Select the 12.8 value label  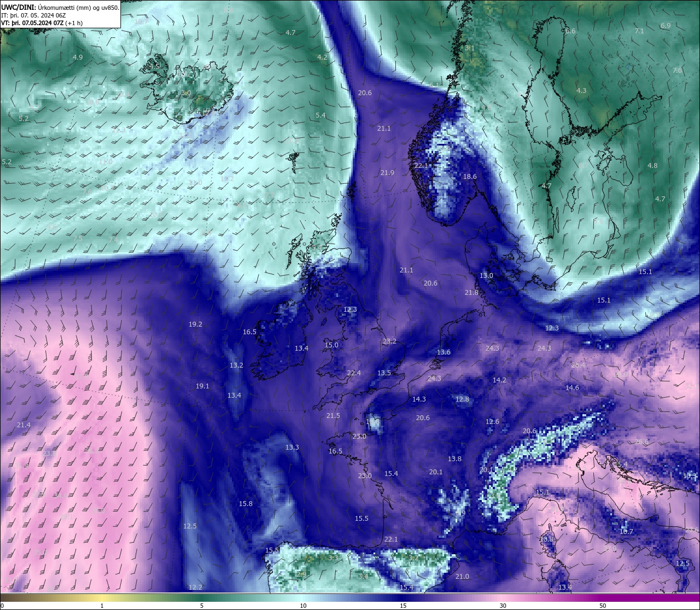tap(462, 399)
